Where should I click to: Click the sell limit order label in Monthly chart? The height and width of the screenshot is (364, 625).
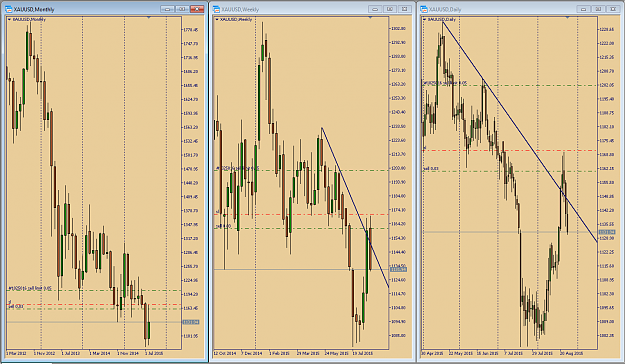click(30, 288)
